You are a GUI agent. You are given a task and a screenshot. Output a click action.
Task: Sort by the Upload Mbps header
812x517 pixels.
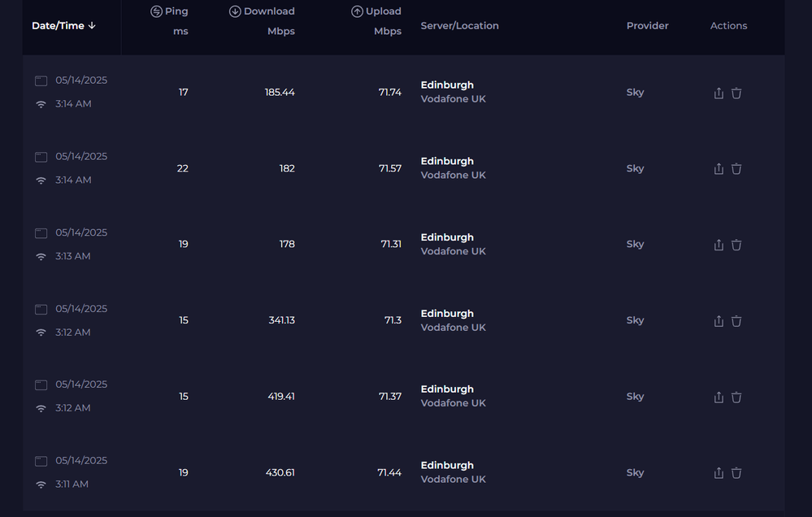[376, 12]
